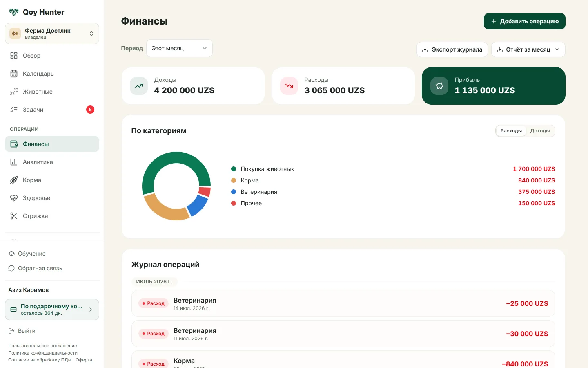Screen dimensions: 588x368
Task: Go to Здоровье menu item
Action: (52, 198)
